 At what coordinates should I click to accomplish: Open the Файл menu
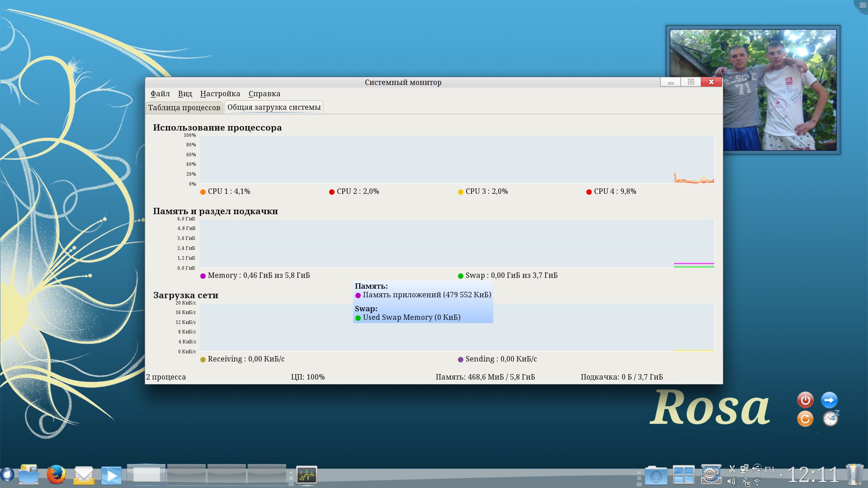pos(160,94)
